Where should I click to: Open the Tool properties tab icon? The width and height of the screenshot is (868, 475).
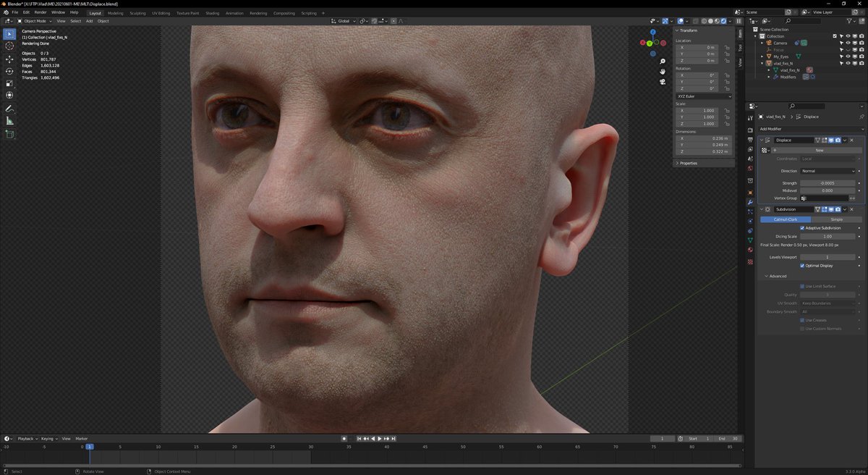pyautogui.click(x=750, y=117)
